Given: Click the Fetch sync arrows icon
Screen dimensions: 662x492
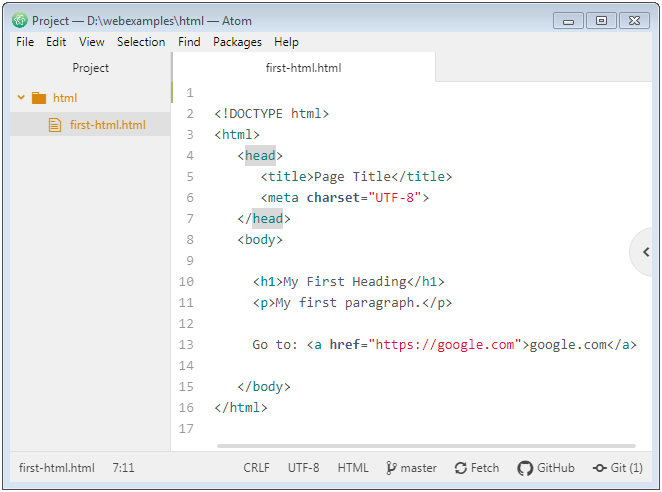Looking at the screenshot, I should (461, 468).
